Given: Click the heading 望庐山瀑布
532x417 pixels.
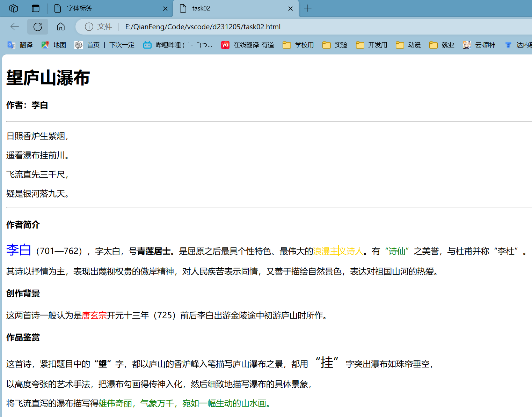Looking at the screenshot, I should [48, 77].
